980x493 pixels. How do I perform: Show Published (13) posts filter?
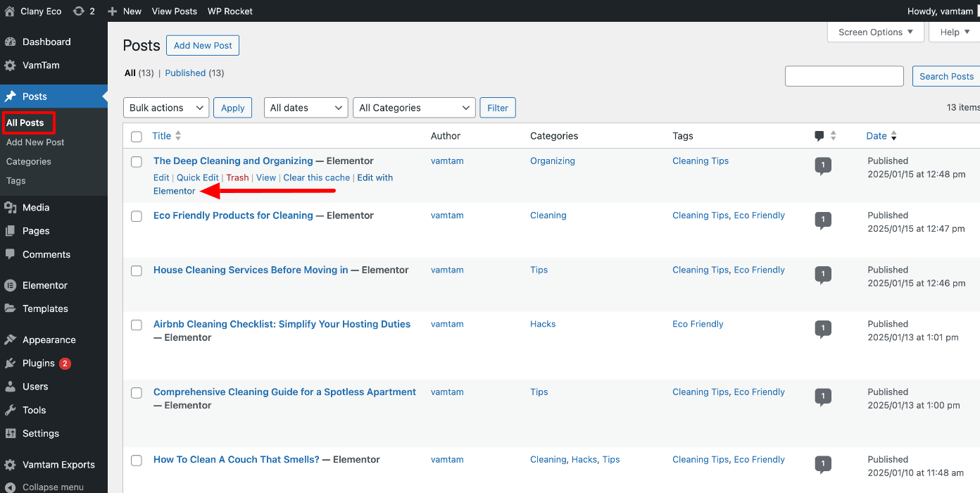pyautogui.click(x=194, y=73)
